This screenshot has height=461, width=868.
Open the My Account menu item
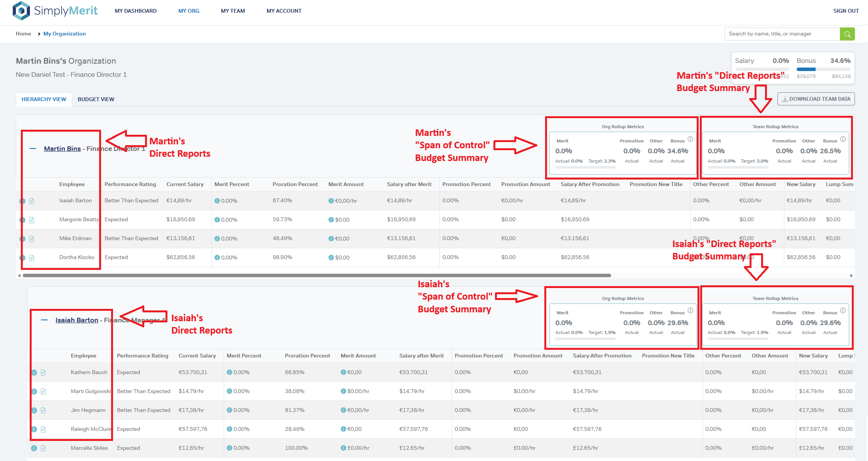[x=284, y=11]
